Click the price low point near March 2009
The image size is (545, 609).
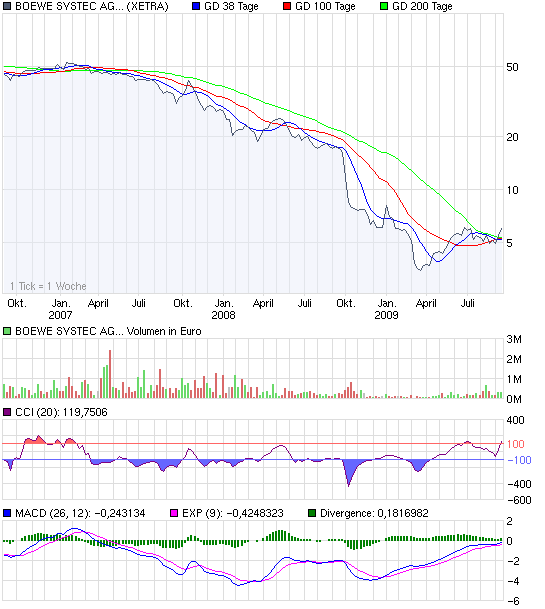point(420,269)
